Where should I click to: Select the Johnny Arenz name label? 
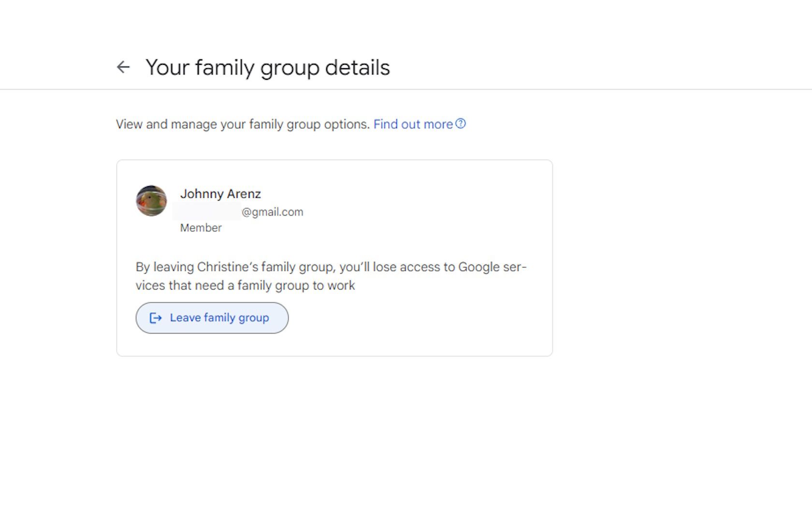tap(220, 193)
